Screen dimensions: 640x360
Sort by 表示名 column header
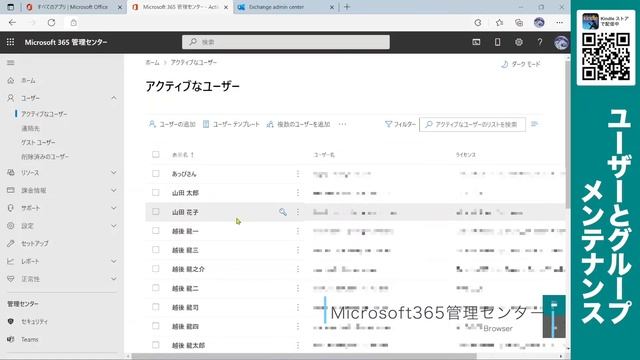point(183,155)
